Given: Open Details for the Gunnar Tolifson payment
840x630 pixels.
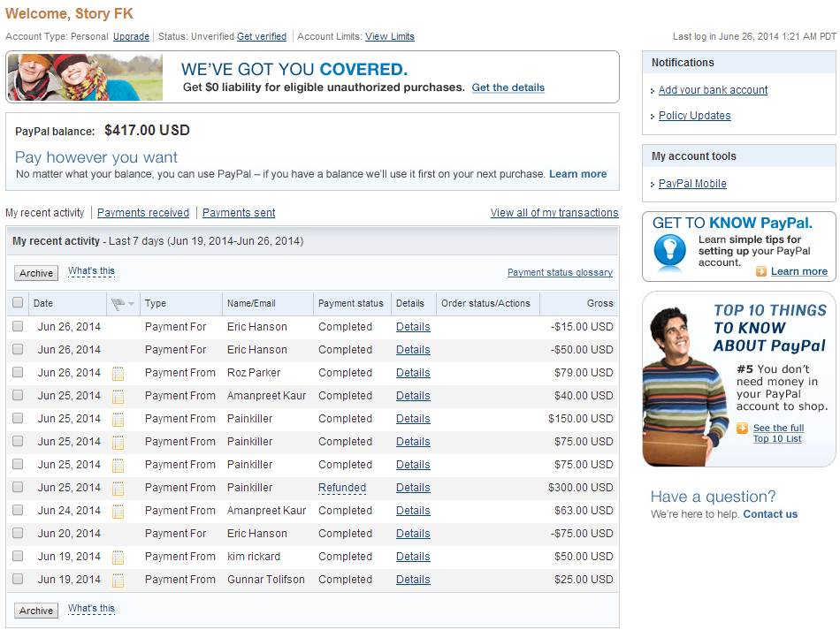Looking at the screenshot, I should [413, 579].
